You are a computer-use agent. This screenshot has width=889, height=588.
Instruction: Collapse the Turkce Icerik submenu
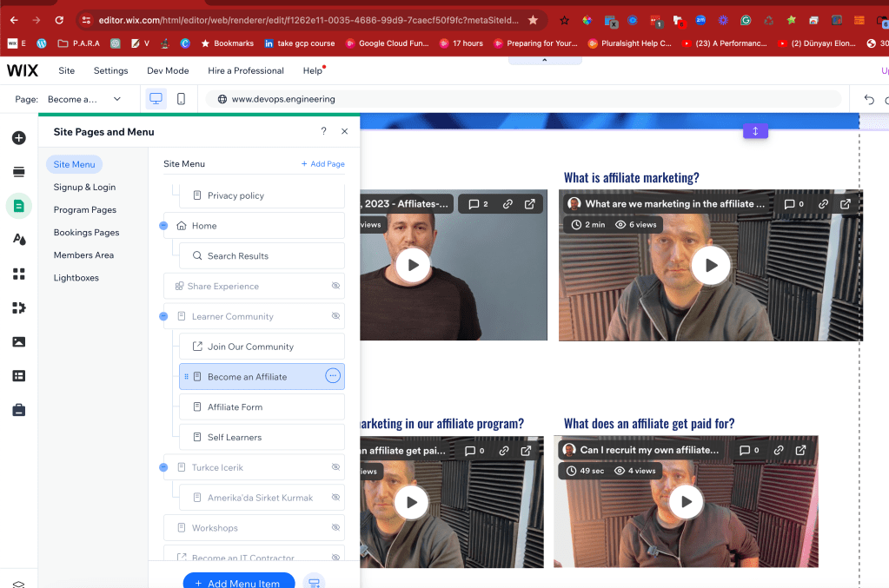coord(163,467)
